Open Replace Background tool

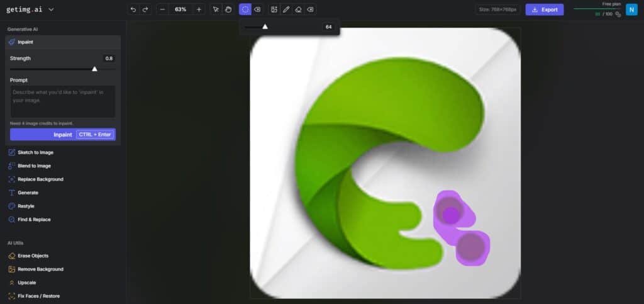click(x=40, y=179)
